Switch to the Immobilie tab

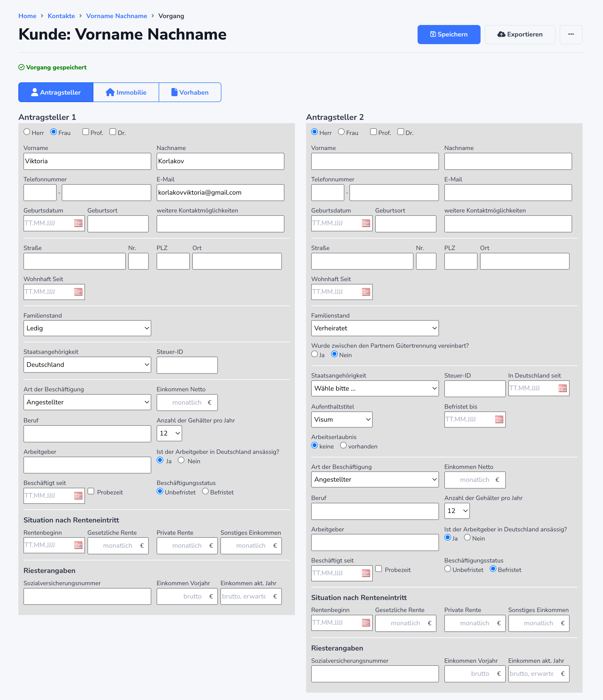coord(126,92)
